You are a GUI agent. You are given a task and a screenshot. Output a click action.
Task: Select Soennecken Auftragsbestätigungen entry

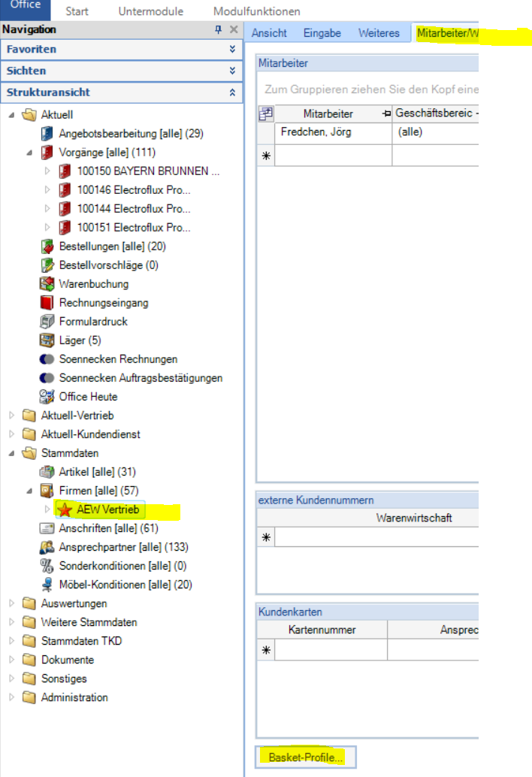click(x=141, y=378)
